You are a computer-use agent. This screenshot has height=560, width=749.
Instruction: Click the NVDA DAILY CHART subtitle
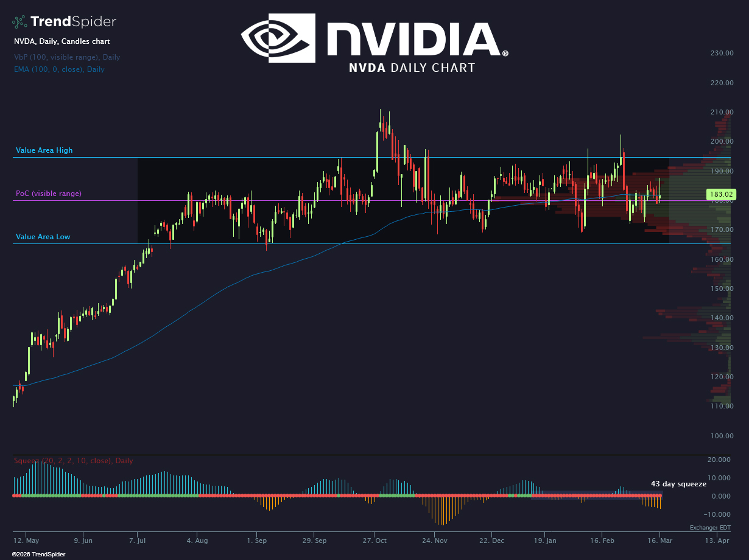point(412,68)
